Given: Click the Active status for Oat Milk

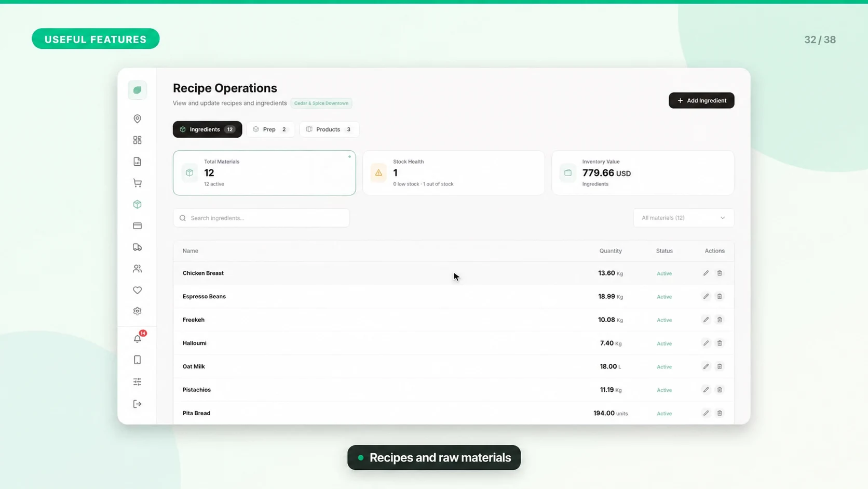Looking at the screenshot, I should [664, 367].
